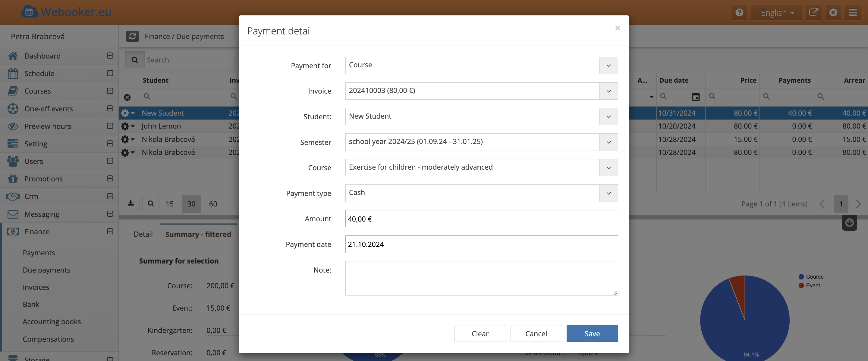Click the download export icon below table

131,203
